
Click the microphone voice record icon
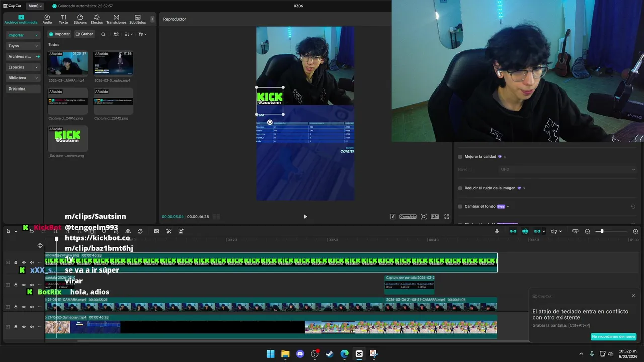(x=497, y=231)
